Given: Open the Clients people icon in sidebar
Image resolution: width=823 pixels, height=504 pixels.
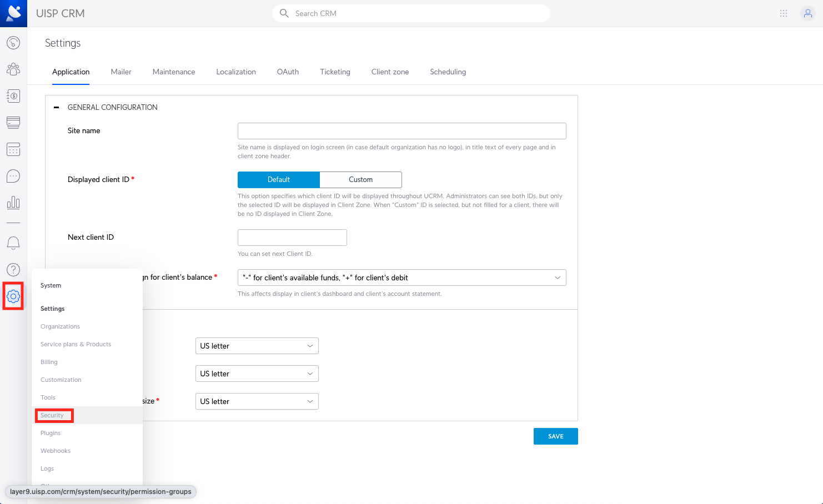Looking at the screenshot, I should point(13,69).
